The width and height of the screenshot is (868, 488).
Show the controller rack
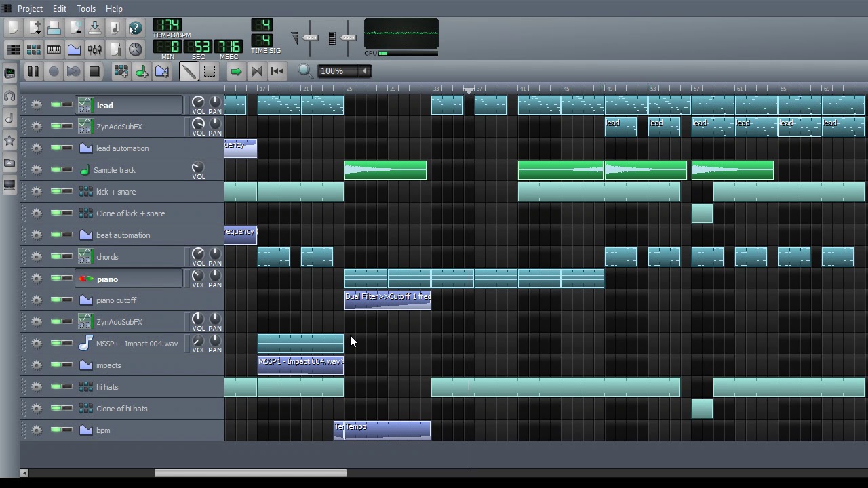pos(135,49)
